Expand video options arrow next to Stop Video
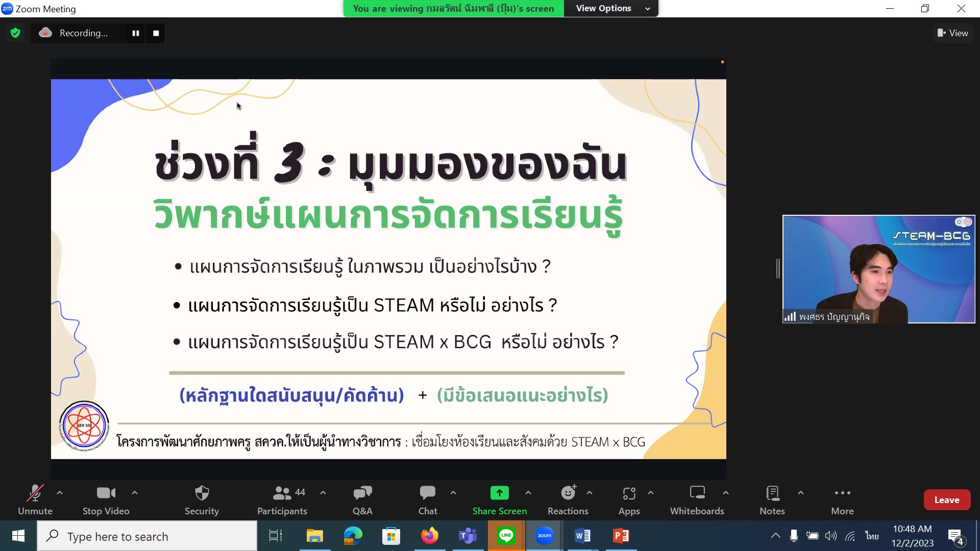Image resolution: width=980 pixels, height=551 pixels. pos(135,493)
